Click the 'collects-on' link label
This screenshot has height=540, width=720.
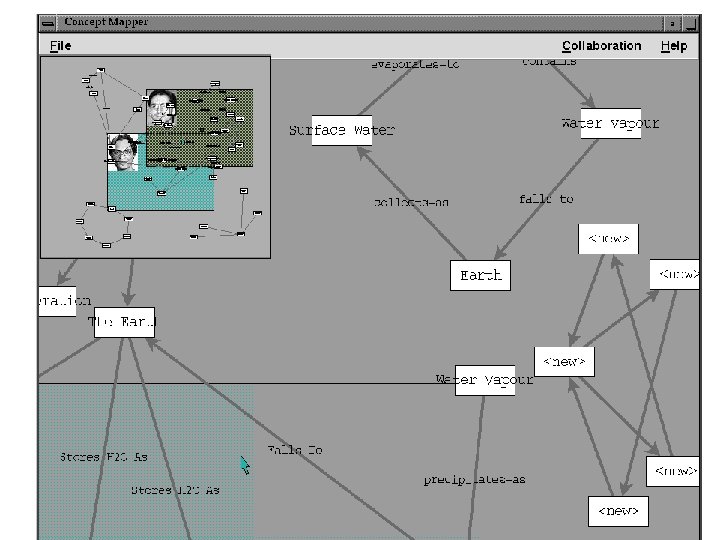(411, 202)
